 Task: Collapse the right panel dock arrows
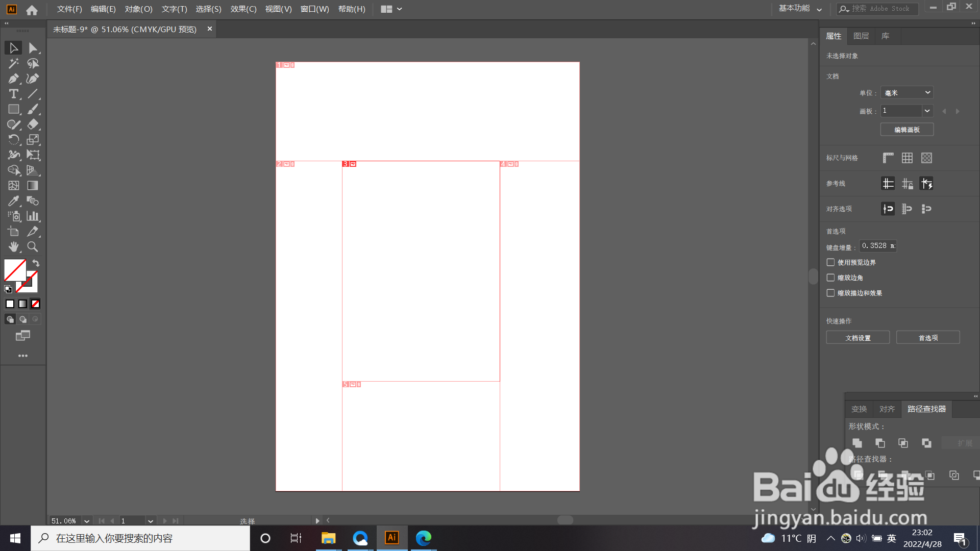click(973, 23)
